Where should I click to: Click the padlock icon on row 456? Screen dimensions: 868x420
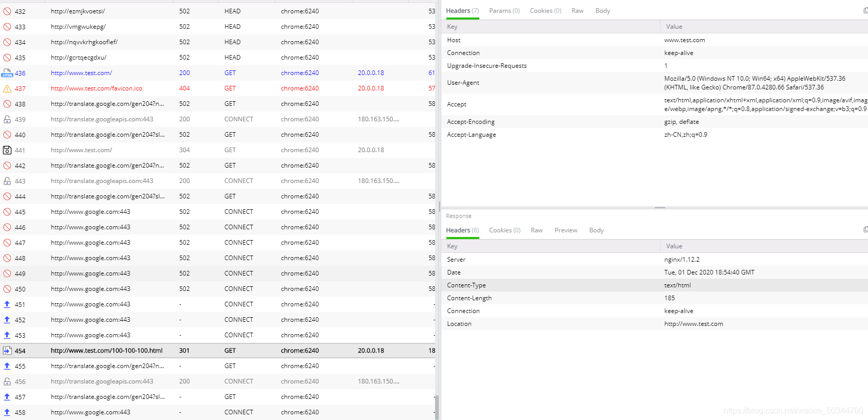7,381
